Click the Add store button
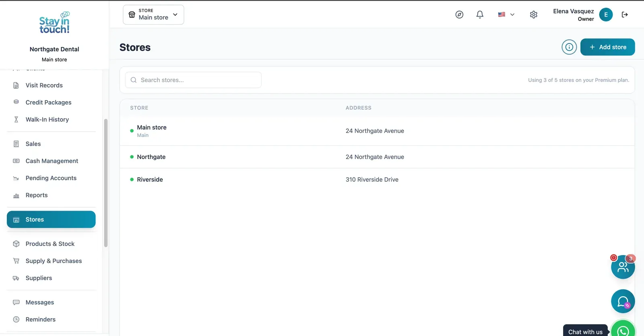 point(607,47)
